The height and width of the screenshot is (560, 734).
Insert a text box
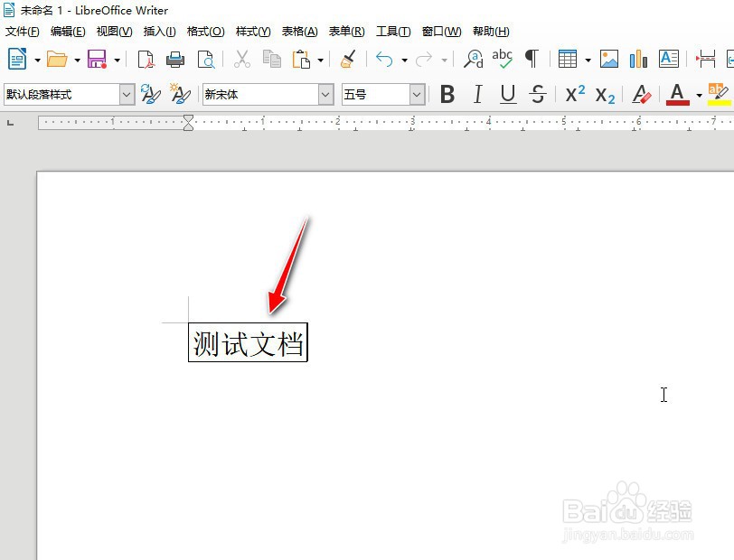click(x=669, y=59)
